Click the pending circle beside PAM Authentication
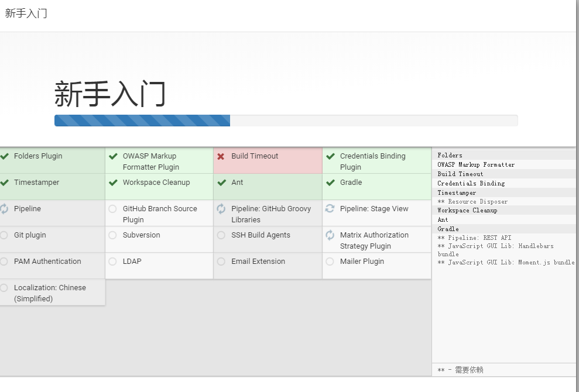 (x=4, y=262)
